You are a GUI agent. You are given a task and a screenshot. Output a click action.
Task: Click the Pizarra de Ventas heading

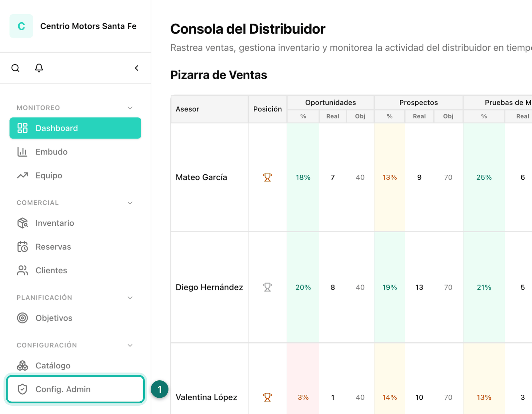click(x=219, y=75)
